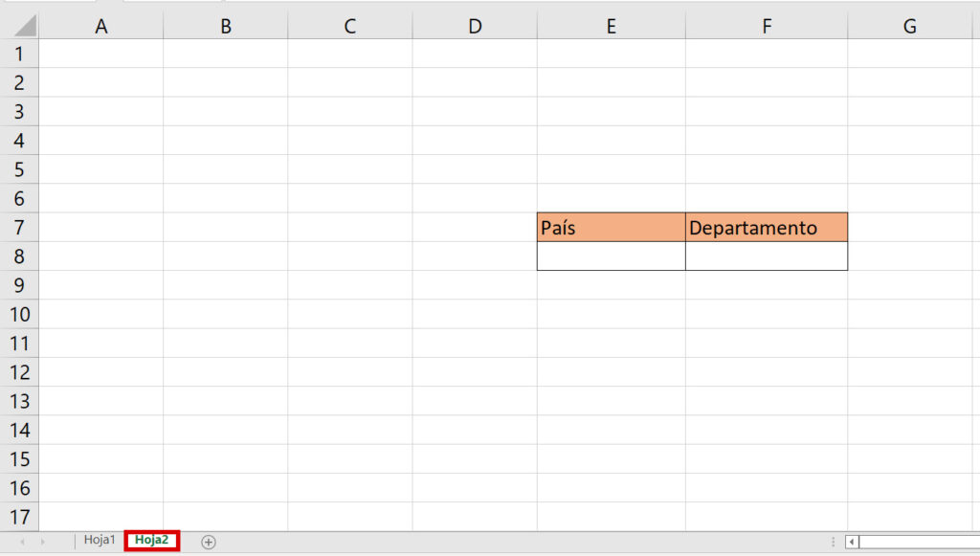The image size is (980, 556).
Task: Select the empty cell below Departamento
Action: coord(766,256)
